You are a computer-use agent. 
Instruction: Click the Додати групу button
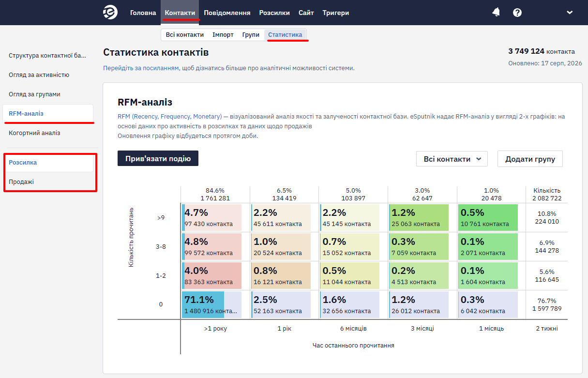click(x=530, y=159)
